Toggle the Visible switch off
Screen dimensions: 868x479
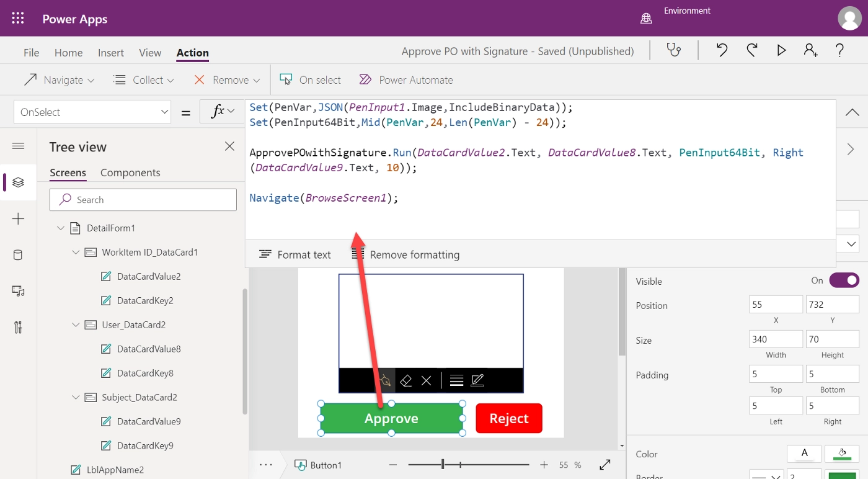pos(844,280)
